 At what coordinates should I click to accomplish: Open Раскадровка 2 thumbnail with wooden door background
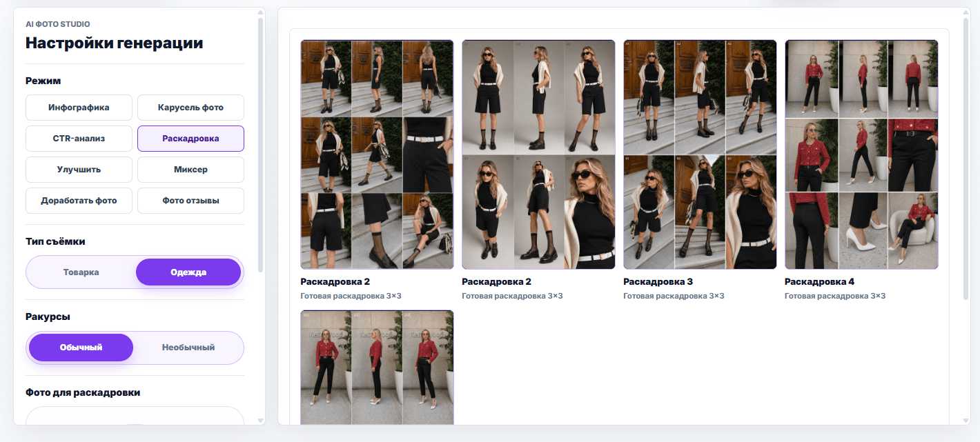(377, 154)
